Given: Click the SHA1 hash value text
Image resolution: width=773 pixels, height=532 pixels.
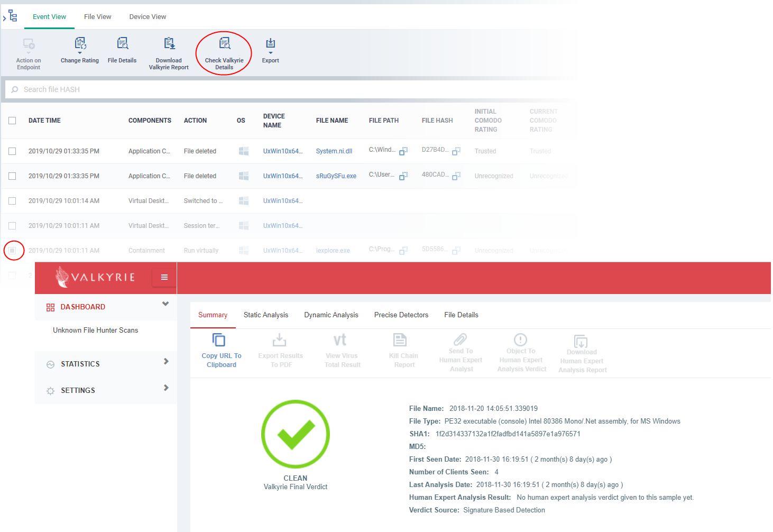Looking at the screenshot, I should 508,434.
